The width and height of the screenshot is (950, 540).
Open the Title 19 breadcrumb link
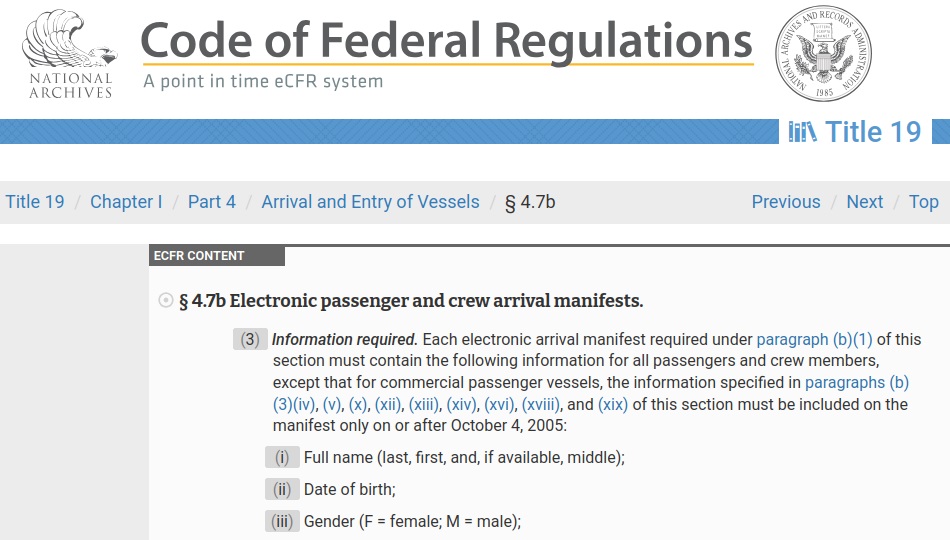(x=35, y=202)
